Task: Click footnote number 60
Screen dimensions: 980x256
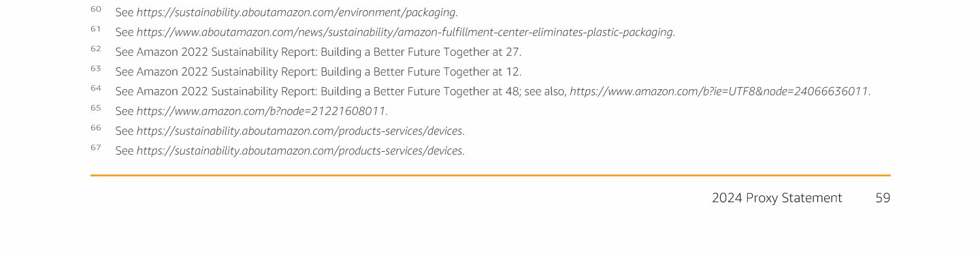Action: (95, 10)
